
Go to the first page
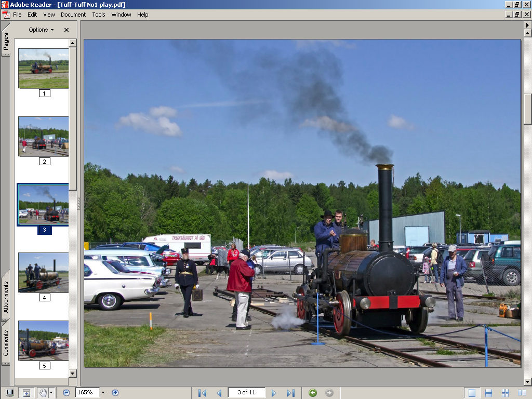pyautogui.click(x=202, y=393)
